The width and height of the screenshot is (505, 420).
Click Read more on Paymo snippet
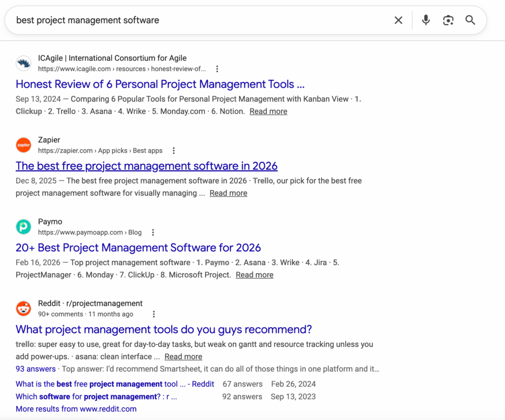tap(254, 275)
